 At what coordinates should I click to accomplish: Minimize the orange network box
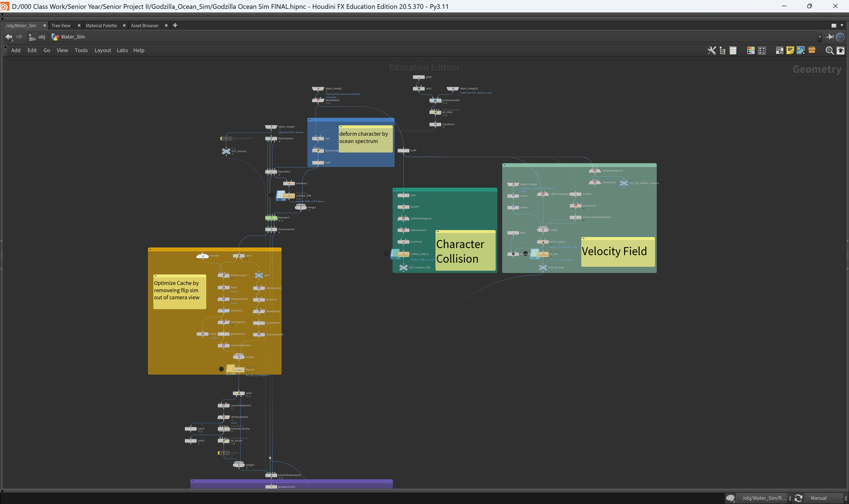pyautogui.click(x=150, y=249)
